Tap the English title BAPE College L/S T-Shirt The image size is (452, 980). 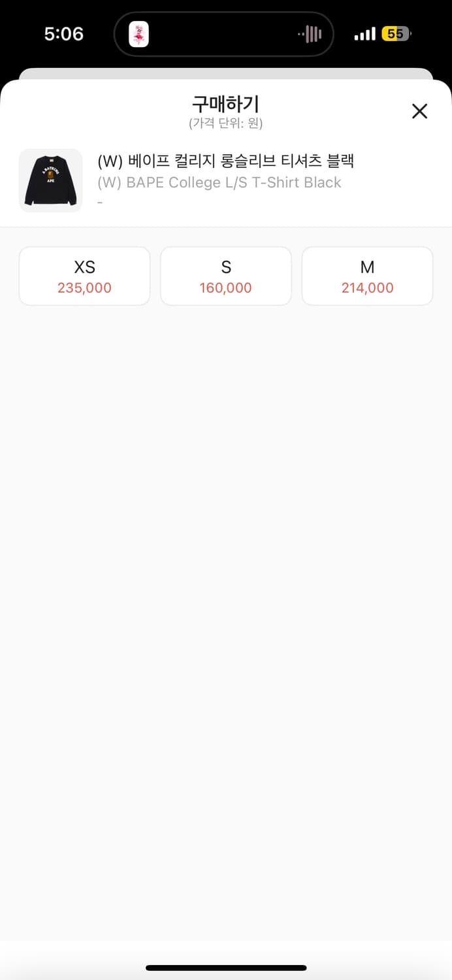pos(219,182)
